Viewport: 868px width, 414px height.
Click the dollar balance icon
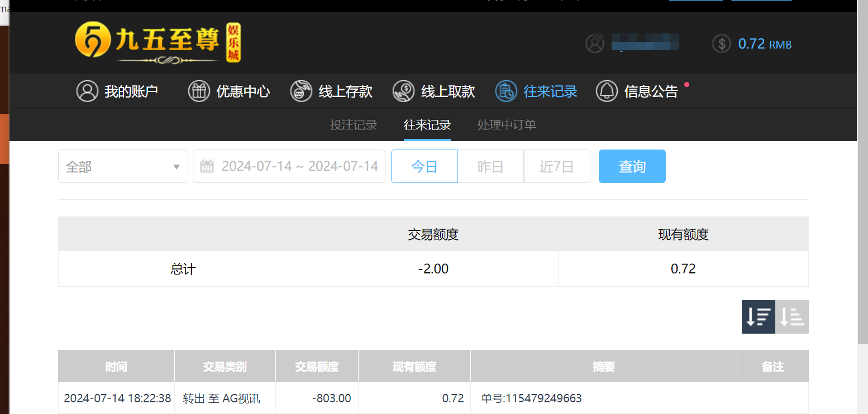click(x=721, y=44)
